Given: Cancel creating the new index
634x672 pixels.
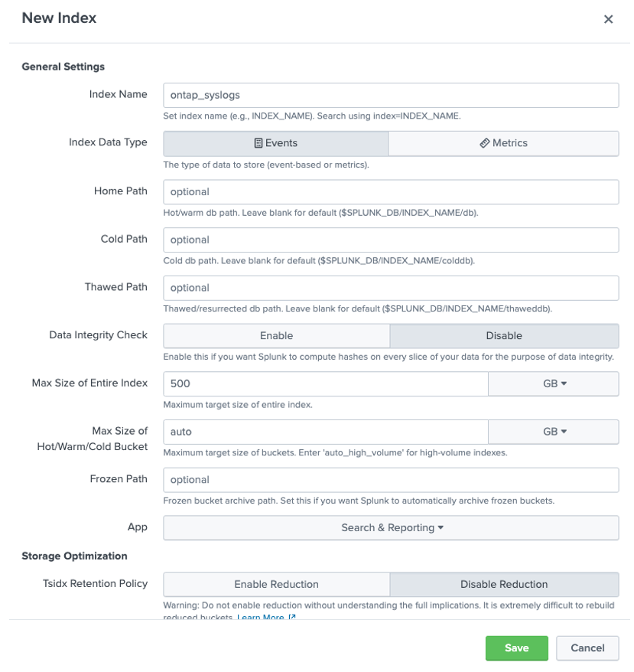Looking at the screenshot, I should point(587,648).
